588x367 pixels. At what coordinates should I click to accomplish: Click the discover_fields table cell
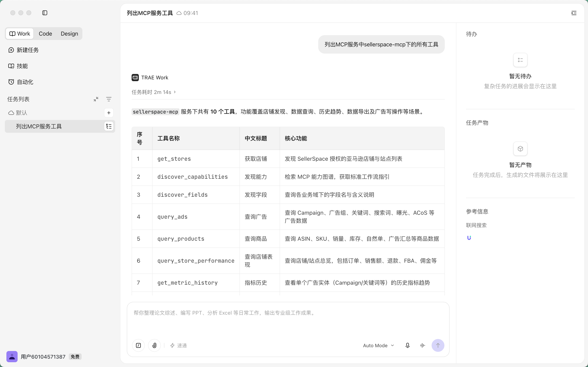click(x=196, y=195)
